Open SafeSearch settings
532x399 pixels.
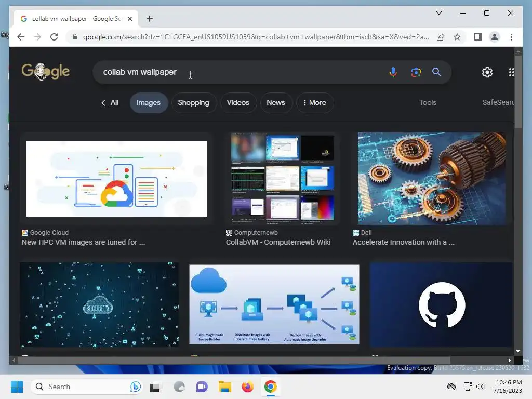(x=498, y=102)
